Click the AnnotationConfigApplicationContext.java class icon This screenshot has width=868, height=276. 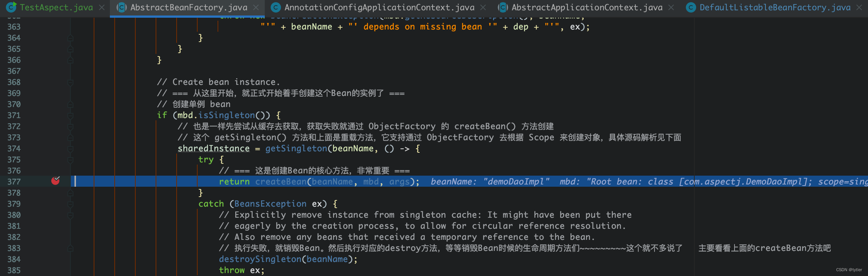275,7
